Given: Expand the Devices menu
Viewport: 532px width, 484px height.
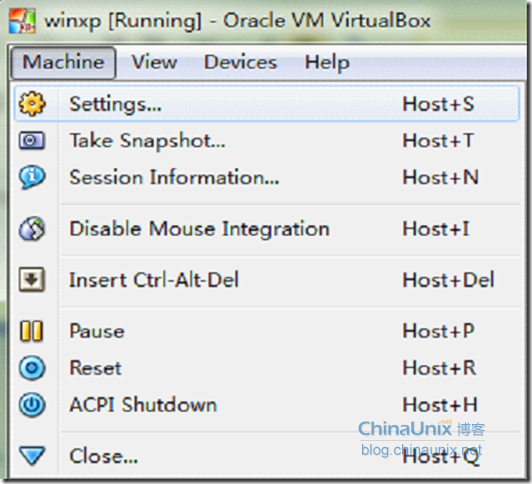Looking at the screenshot, I should (241, 63).
